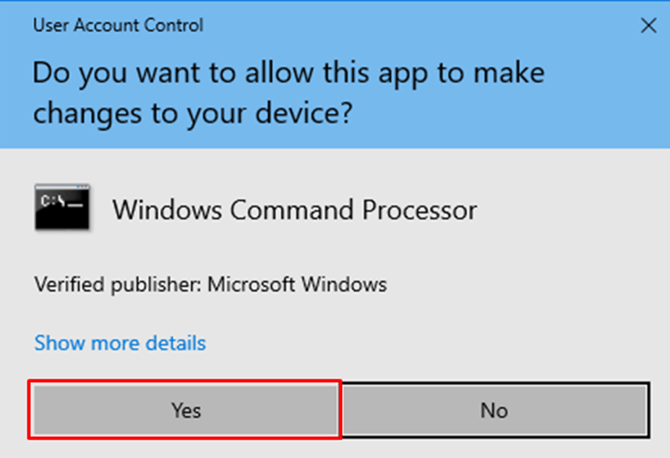
Task: Click the white title strip of console icon
Action: point(62,187)
